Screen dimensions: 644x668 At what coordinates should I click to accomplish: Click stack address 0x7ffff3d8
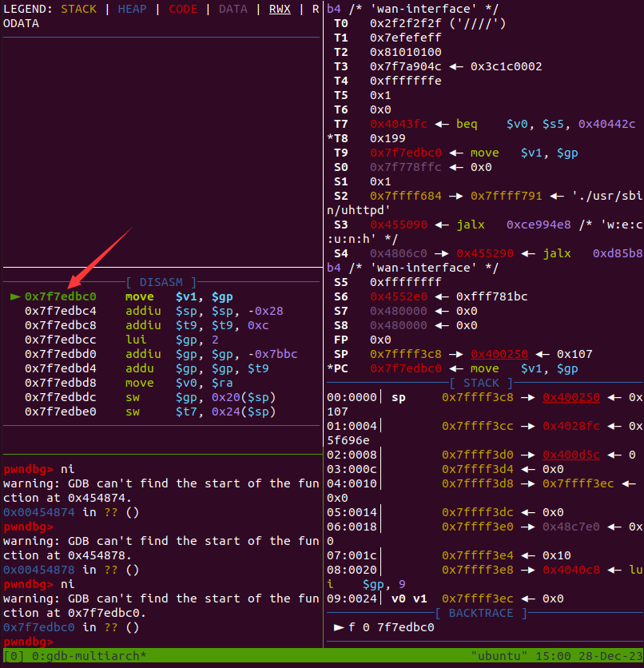478,483
